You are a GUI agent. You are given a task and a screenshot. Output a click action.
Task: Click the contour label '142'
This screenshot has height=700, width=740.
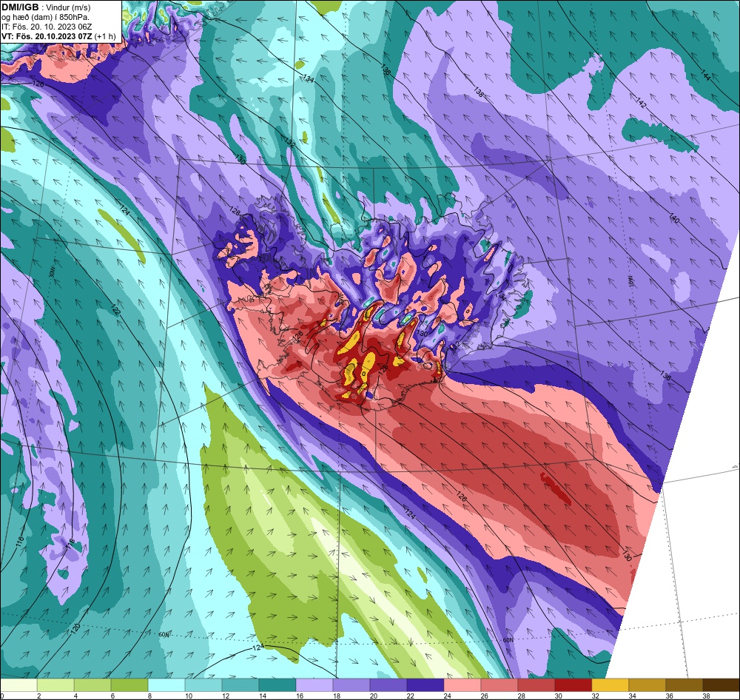[640, 103]
